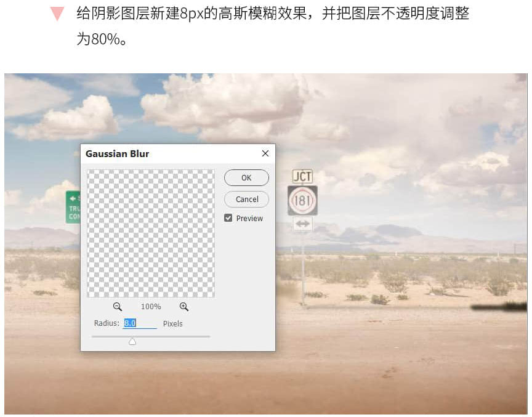Click the Radius label

click(x=107, y=323)
